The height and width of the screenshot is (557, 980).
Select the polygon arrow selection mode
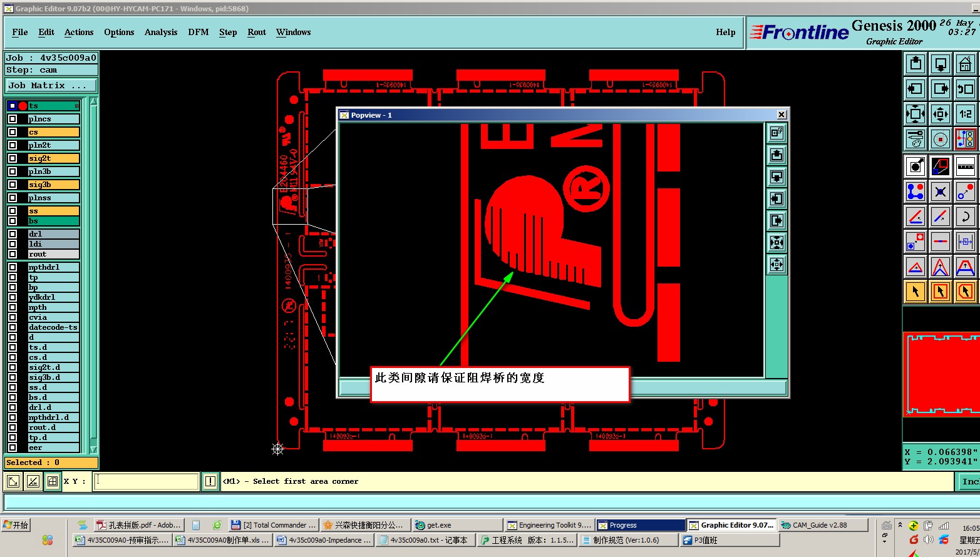coord(966,291)
